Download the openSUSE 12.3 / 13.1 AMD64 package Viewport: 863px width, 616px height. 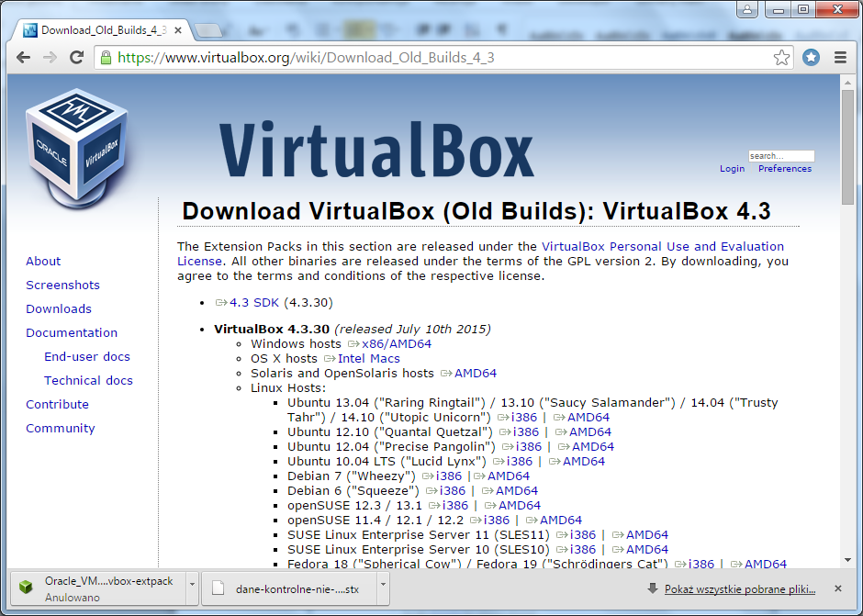pos(520,505)
